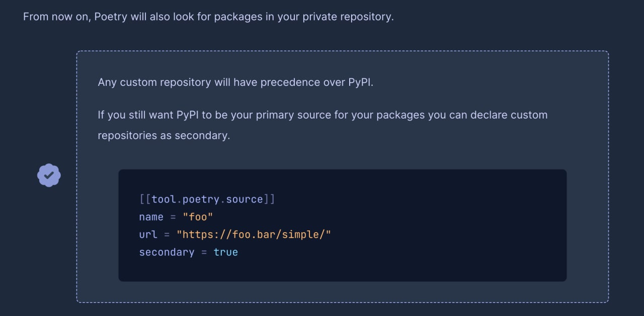Click the word PyPI ending the first note line
Image resolution: width=644 pixels, height=316 pixels.
pos(361,82)
